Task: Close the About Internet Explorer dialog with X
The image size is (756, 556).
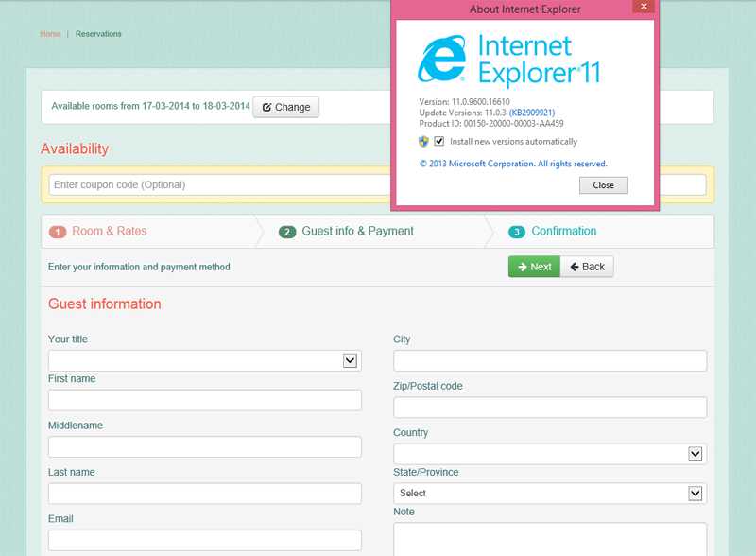Action: pyautogui.click(x=644, y=7)
